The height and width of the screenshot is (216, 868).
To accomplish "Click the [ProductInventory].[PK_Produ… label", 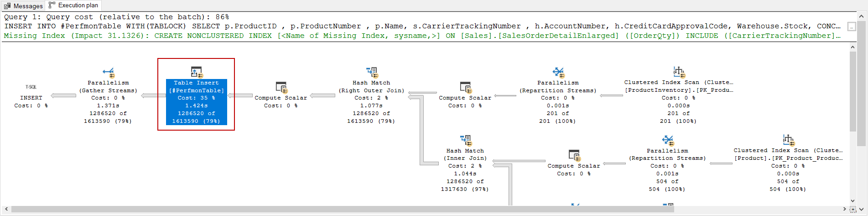I will coord(679,90).
